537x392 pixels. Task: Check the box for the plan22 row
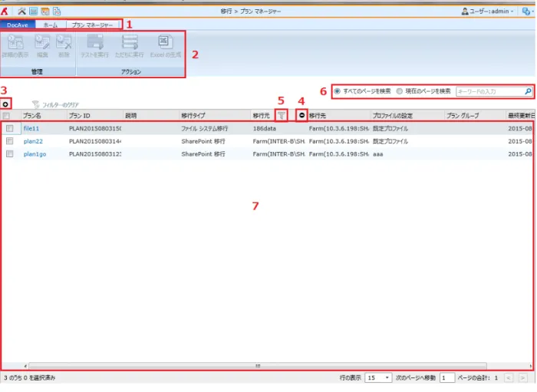click(x=9, y=141)
